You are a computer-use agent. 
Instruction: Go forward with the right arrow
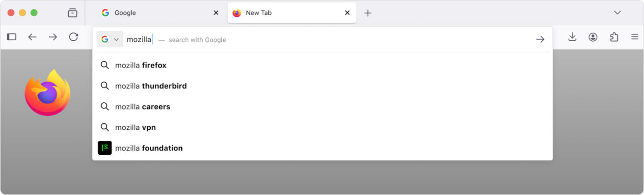[x=53, y=37]
